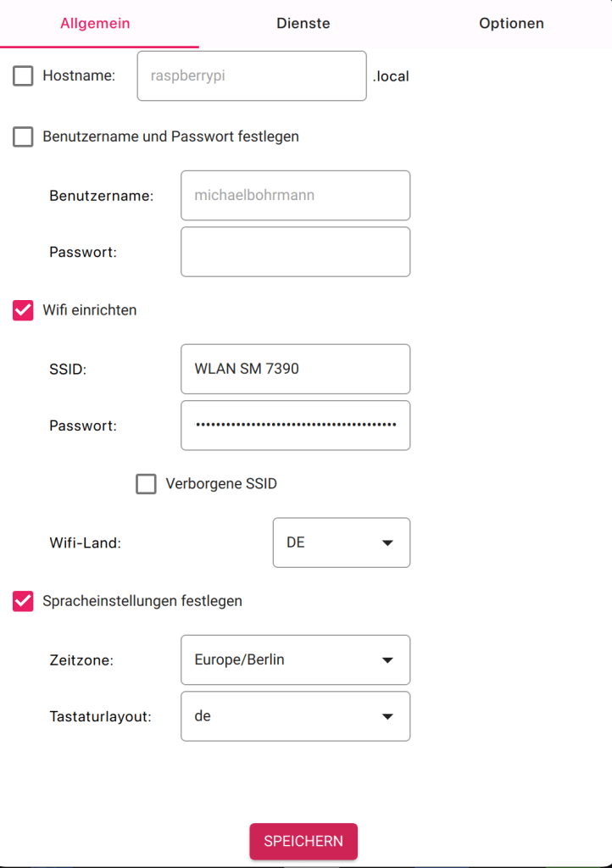
Task: Open the Wifi-Land dropdown showing DE
Action: (x=342, y=542)
